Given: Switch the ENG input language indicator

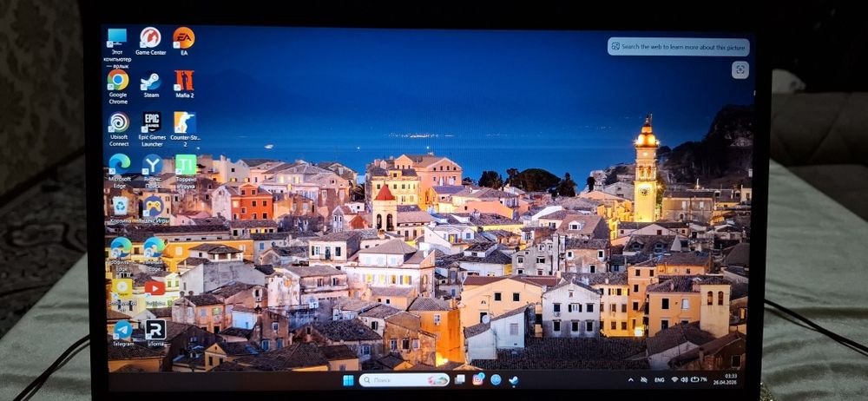Looking at the screenshot, I should (x=660, y=380).
